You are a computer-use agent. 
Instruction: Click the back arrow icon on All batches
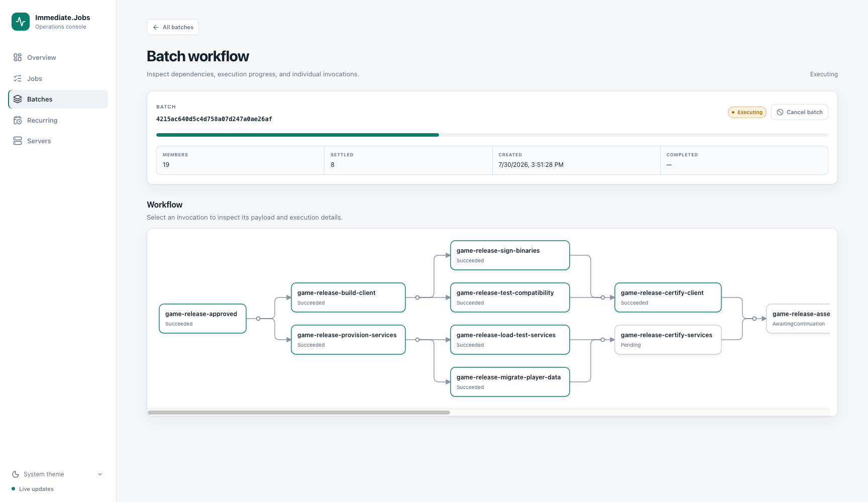156,27
